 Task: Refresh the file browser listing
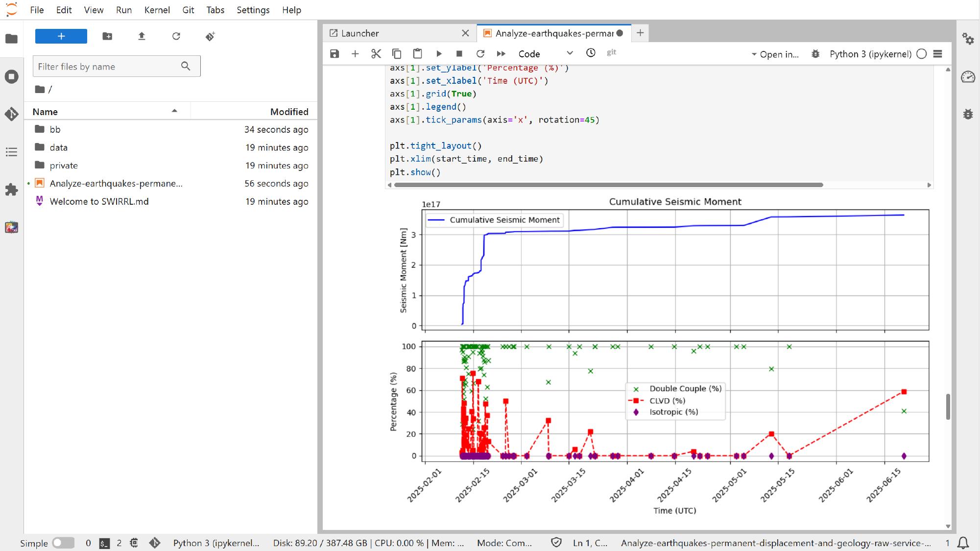[x=176, y=36]
